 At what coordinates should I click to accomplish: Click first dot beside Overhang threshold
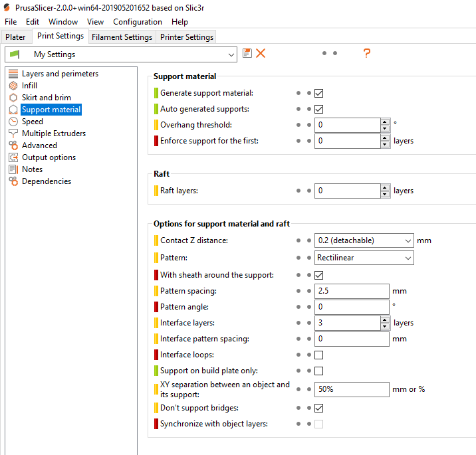[298, 125]
